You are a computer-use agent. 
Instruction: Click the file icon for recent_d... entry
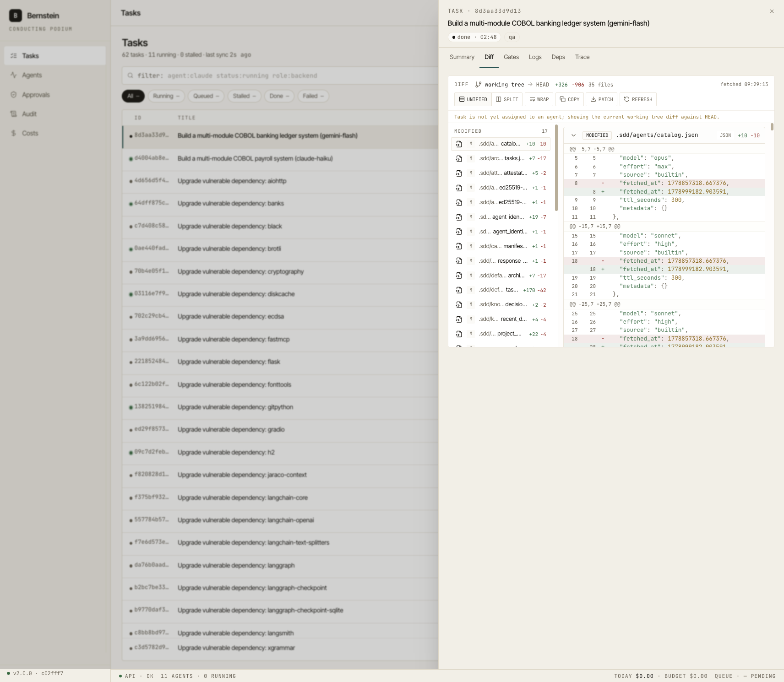[x=459, y=319]
